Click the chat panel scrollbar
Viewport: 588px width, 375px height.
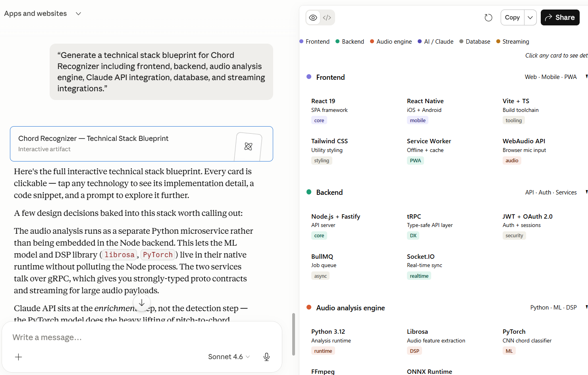293,334
